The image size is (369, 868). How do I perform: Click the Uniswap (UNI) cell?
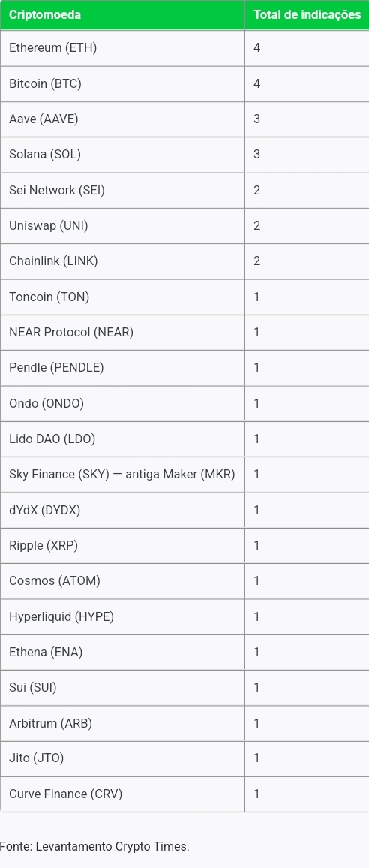coord(121,226)
